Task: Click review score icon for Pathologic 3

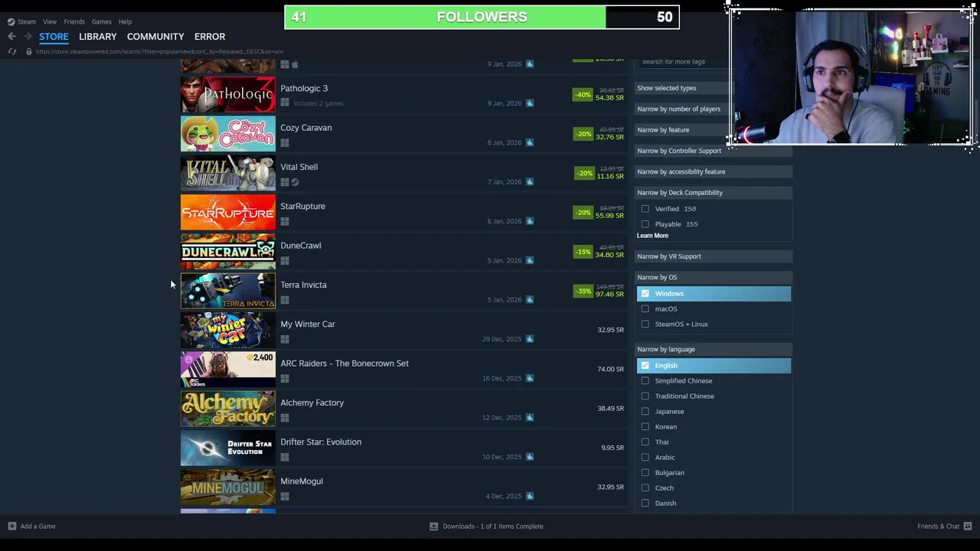Action: pos(530,103)
